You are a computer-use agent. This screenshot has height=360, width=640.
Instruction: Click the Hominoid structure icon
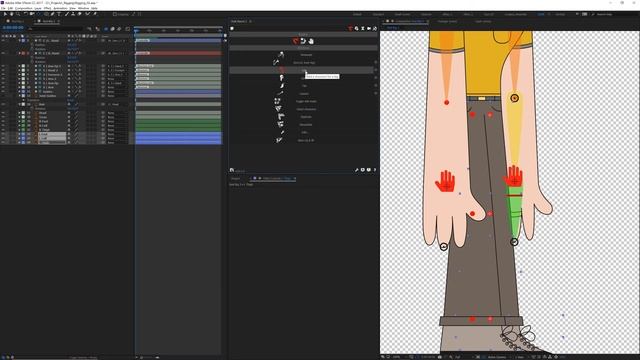[281, 55]
